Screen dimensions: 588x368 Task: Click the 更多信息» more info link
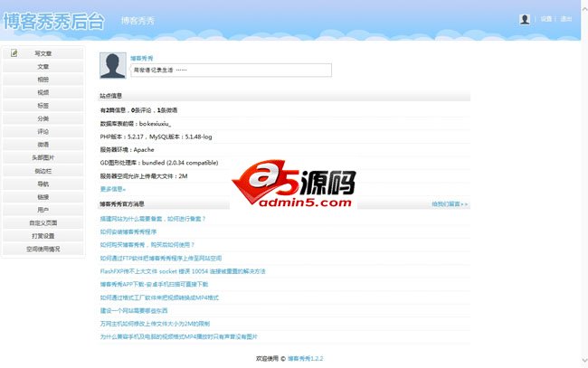(113, 189)
